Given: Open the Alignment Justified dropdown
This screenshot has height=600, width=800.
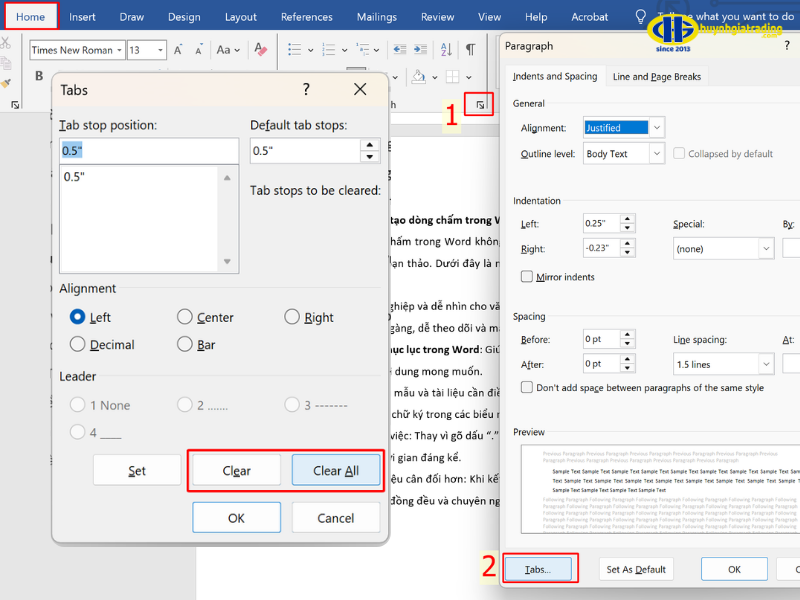Looking at the screenshot, I should pyautogui.click(x=657, y=127).
